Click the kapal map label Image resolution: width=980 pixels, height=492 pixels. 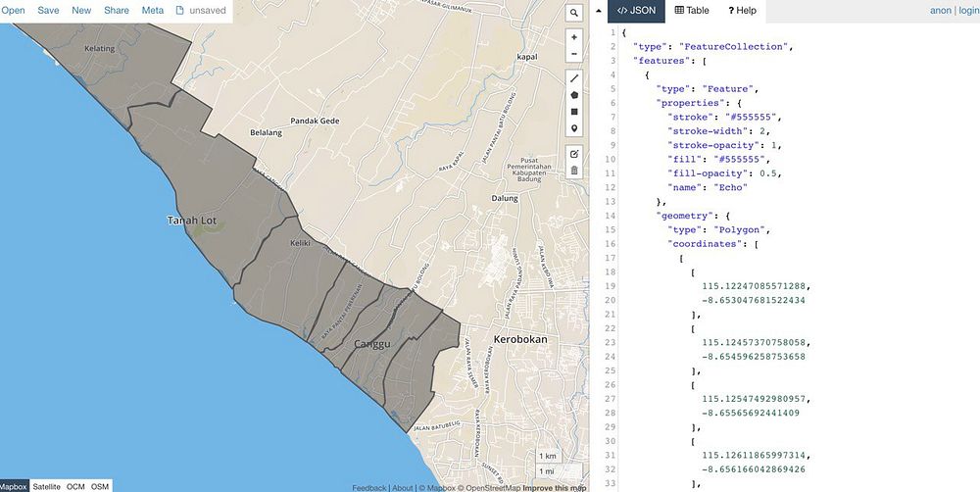[x=527, y=57]
